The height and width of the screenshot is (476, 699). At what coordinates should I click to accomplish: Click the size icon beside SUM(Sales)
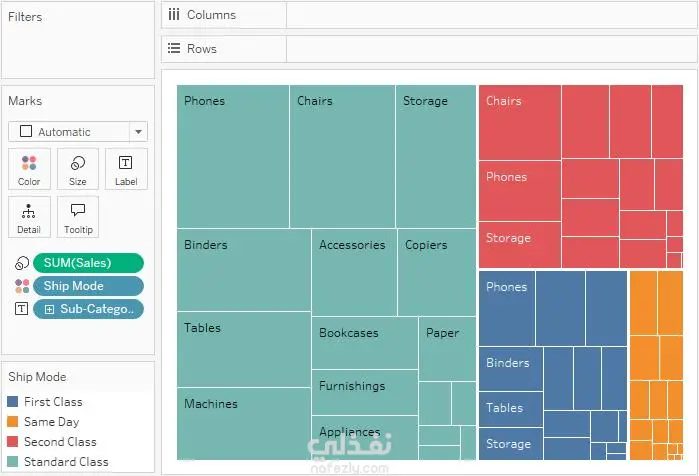click(21, 263)
